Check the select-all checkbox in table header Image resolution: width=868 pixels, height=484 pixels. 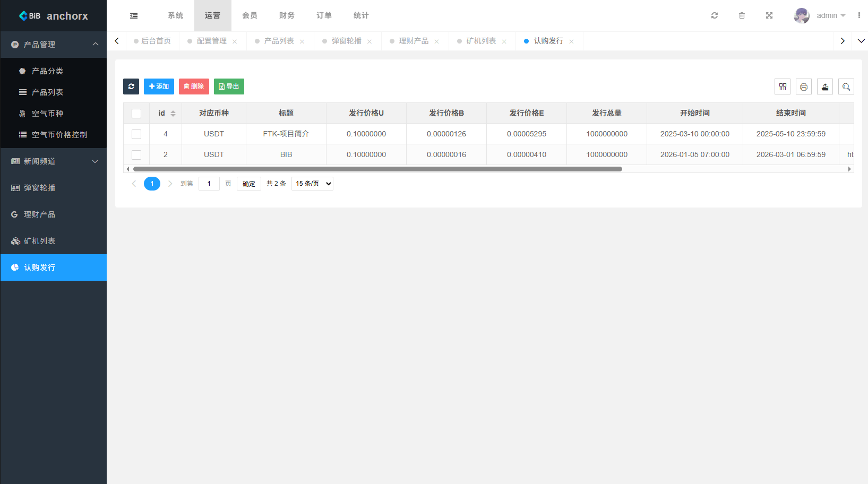(x=136, y=113)
